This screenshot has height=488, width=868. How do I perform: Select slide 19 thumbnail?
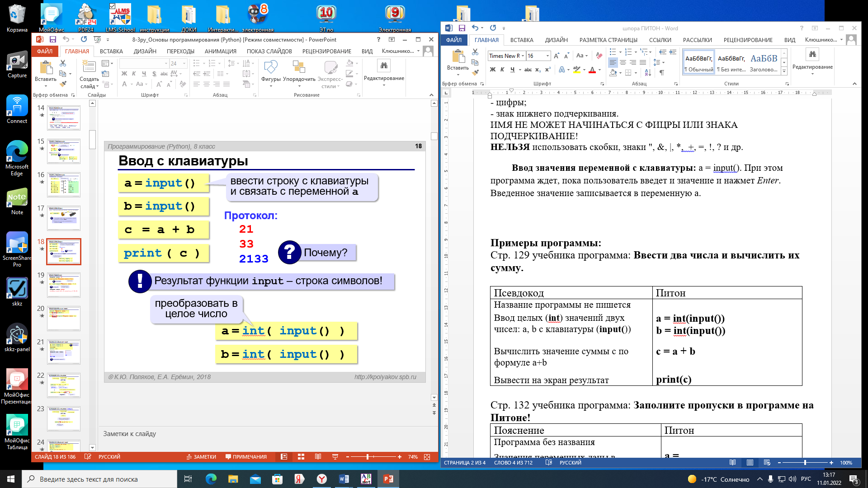[x=64, y=285]
